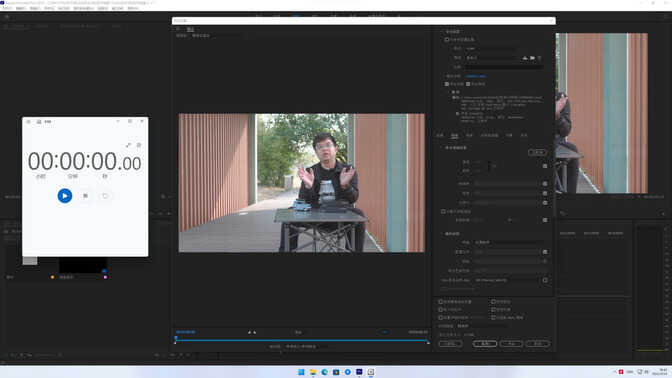
Task: Switch to the multiplexer tab in export settings
Action: (x=489, y=135)
